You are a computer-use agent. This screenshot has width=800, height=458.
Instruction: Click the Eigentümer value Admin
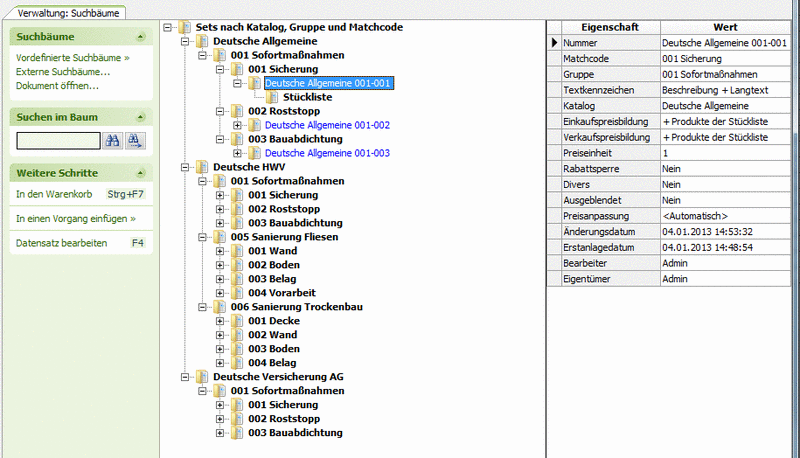tap(674, 279)
